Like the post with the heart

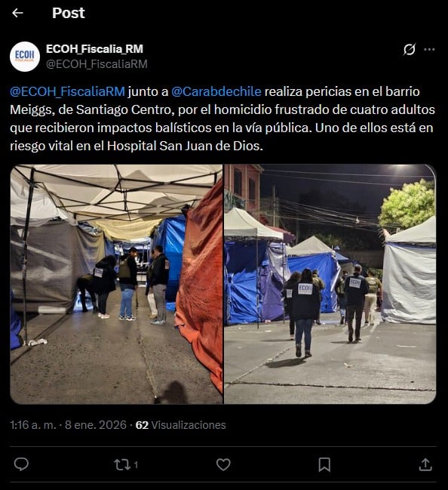click(x=223, y=464)
